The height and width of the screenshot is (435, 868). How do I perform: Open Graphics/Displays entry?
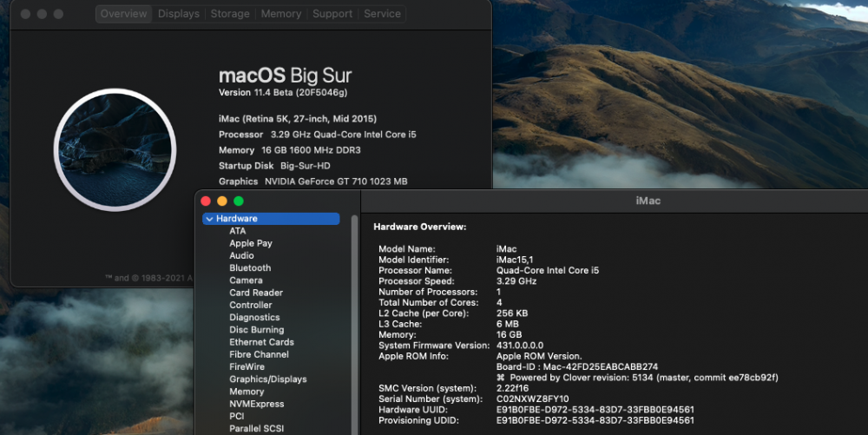click(x=268, y=379)
